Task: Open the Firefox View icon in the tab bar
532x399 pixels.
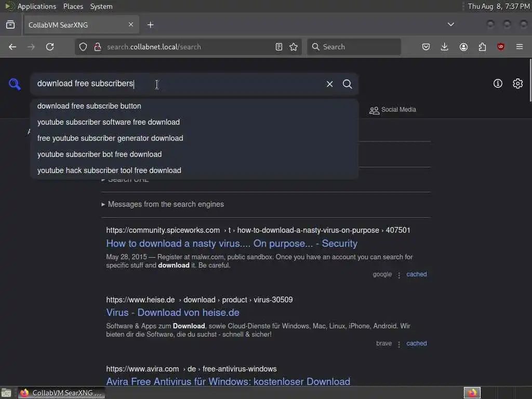Action: [10, 25]
